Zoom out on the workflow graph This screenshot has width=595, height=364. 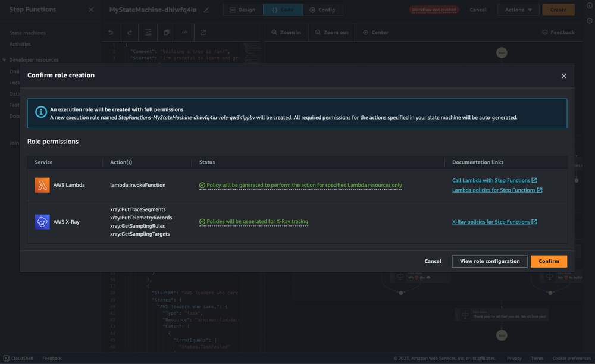[x=332, y=33]
